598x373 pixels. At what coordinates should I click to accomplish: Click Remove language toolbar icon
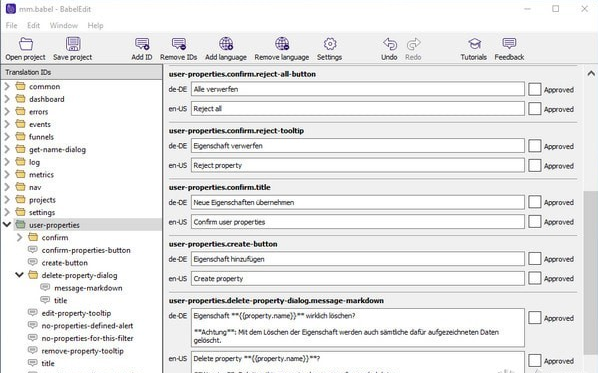click(282, 49)
